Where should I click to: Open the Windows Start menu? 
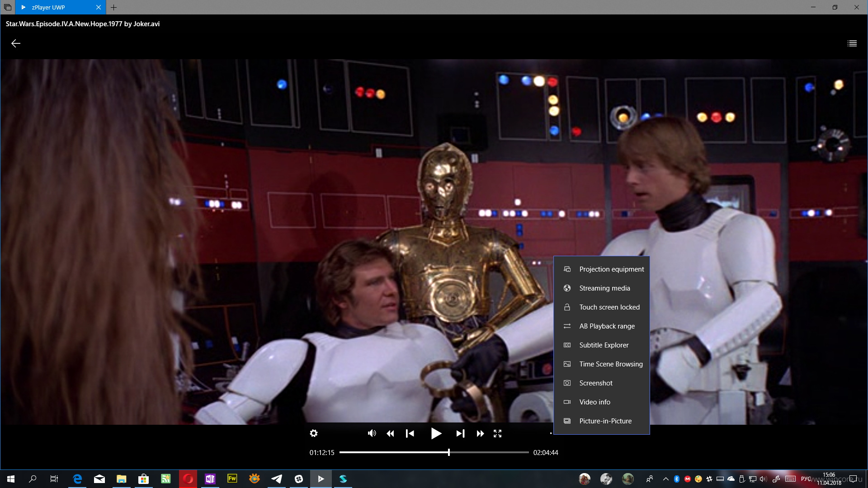[11, 479]
